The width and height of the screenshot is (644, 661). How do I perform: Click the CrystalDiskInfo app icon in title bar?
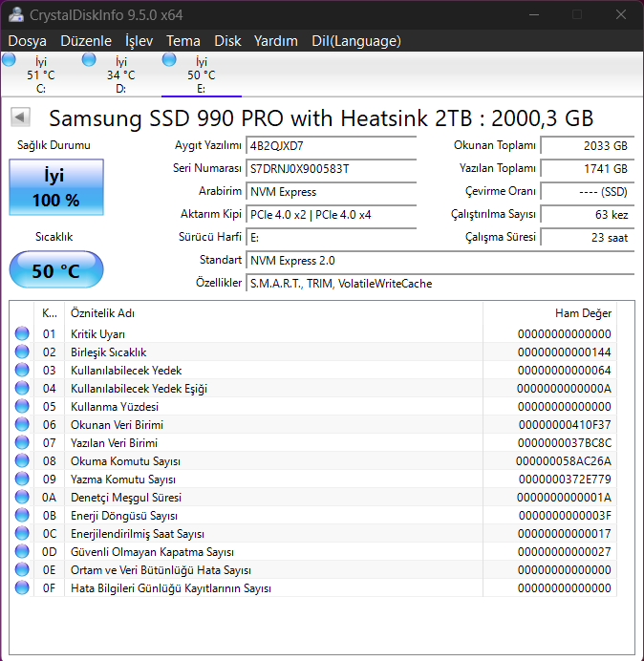[x=16, y=14]
